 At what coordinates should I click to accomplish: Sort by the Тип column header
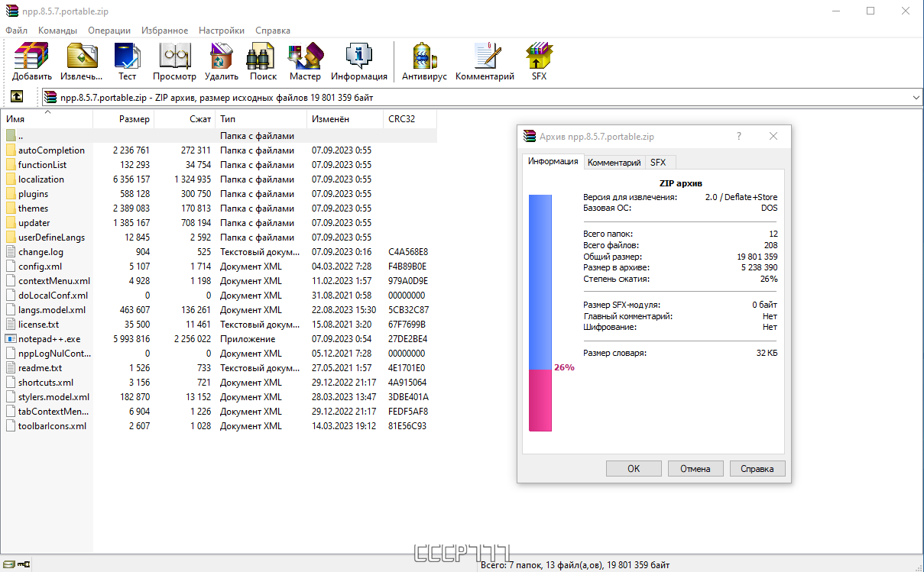tap(261, 119)
